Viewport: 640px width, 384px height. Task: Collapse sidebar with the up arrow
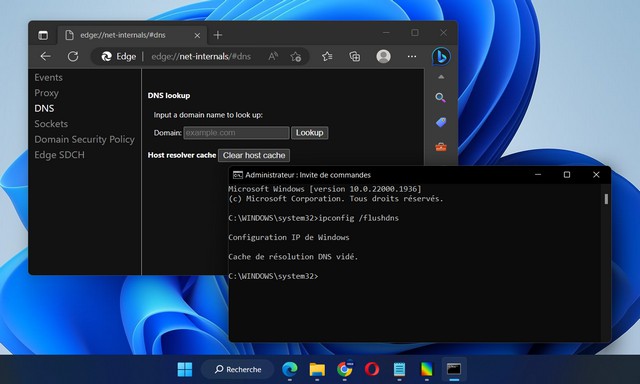click(441, 77)
